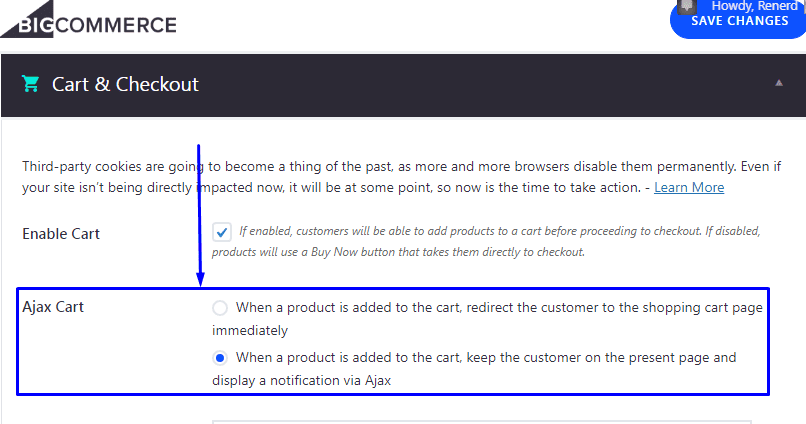The image size is (806, 424).
Task: Open the Learn More link
Action: [689, 188]
